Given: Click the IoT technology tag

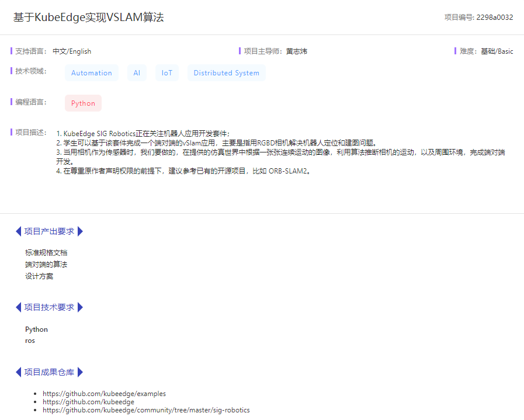Looking at the screenshot, I should point(166,73).
